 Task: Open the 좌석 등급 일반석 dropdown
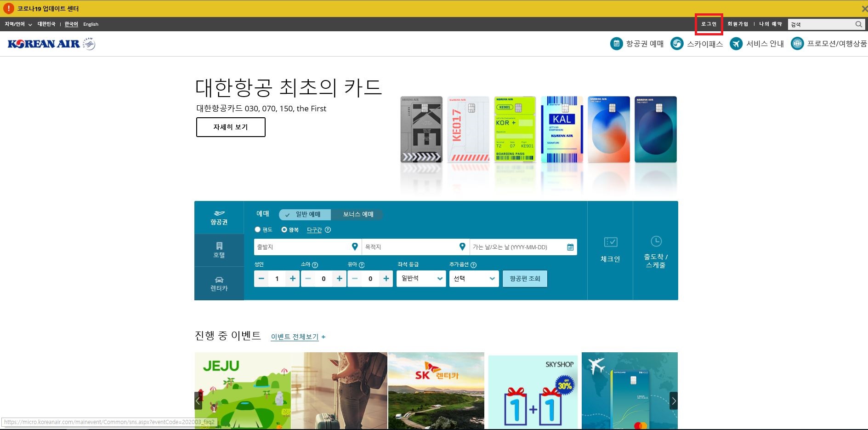coord(421,279)
